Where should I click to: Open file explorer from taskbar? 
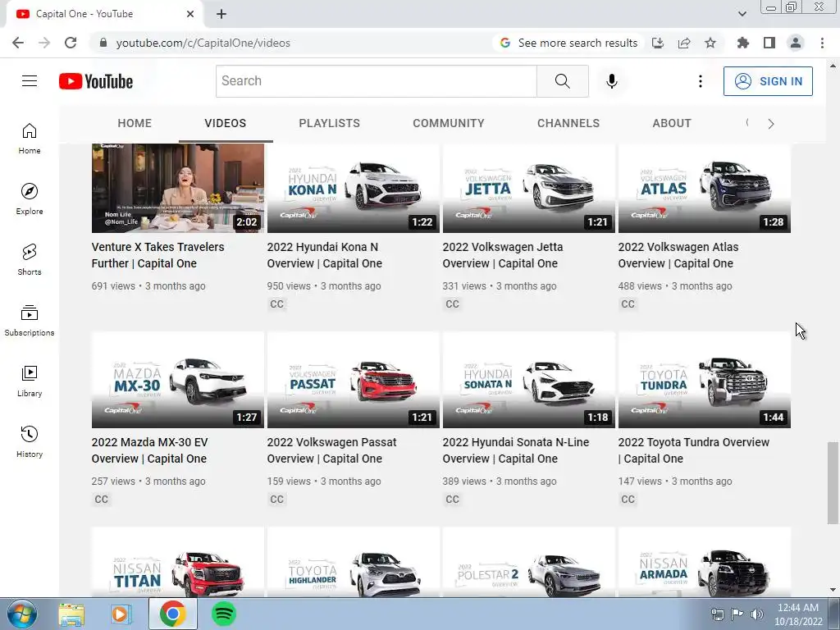point(71,614)
